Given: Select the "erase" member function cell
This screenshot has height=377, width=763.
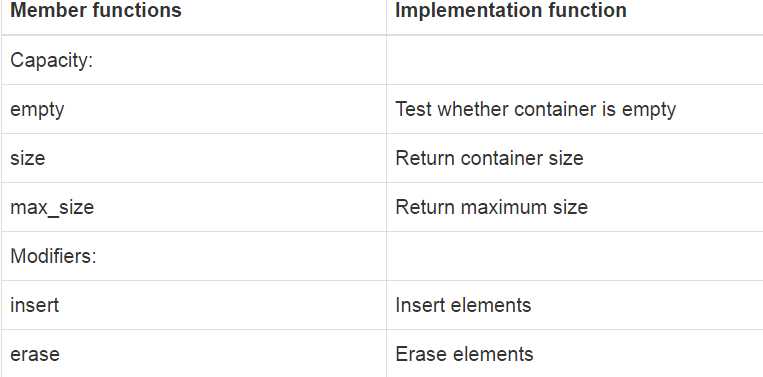Looking at the screenshot, I should tap(194, 353).
